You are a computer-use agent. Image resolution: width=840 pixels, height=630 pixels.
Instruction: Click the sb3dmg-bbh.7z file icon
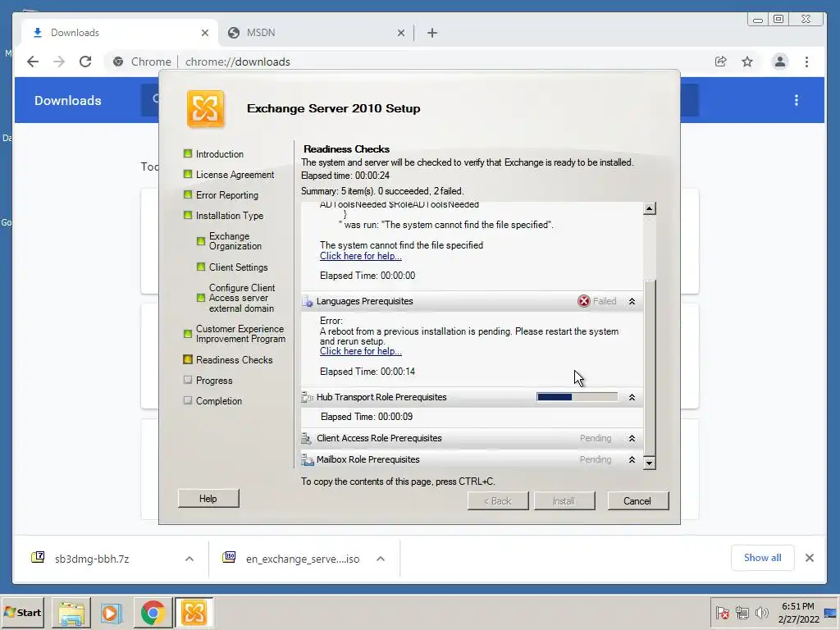(38, 558)
